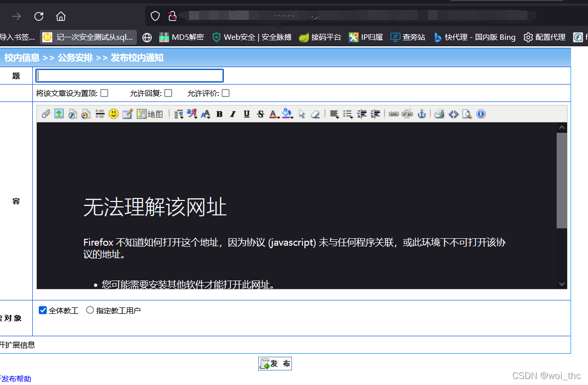Open the 记一次安全测试从sql bookmark

[x=89, y=37]
